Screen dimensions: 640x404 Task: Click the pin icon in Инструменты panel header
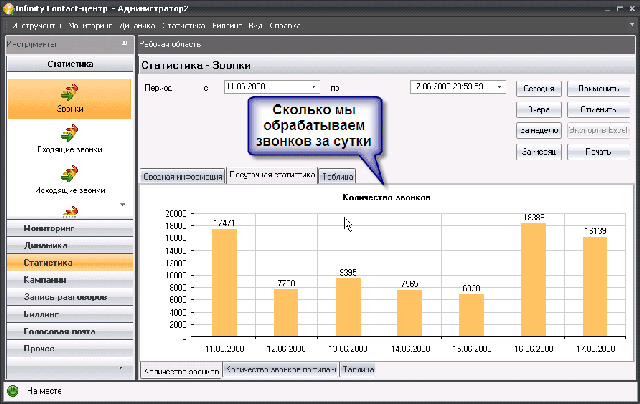(124, 43)
